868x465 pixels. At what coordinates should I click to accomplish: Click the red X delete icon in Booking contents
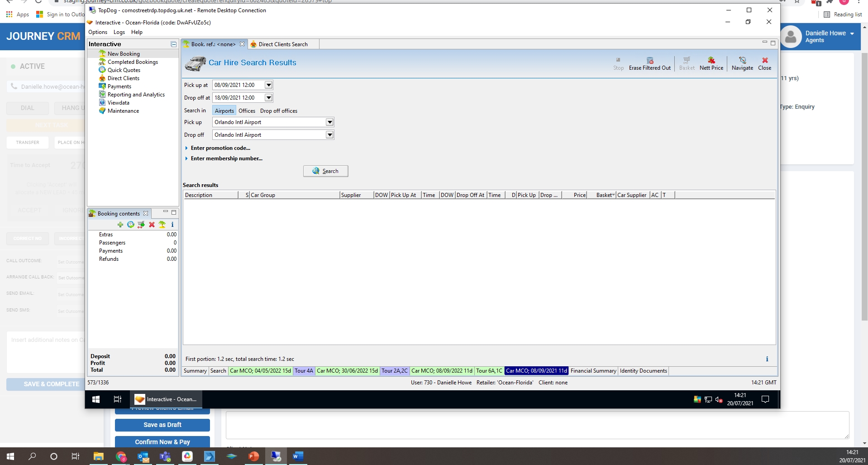(152, 225)
